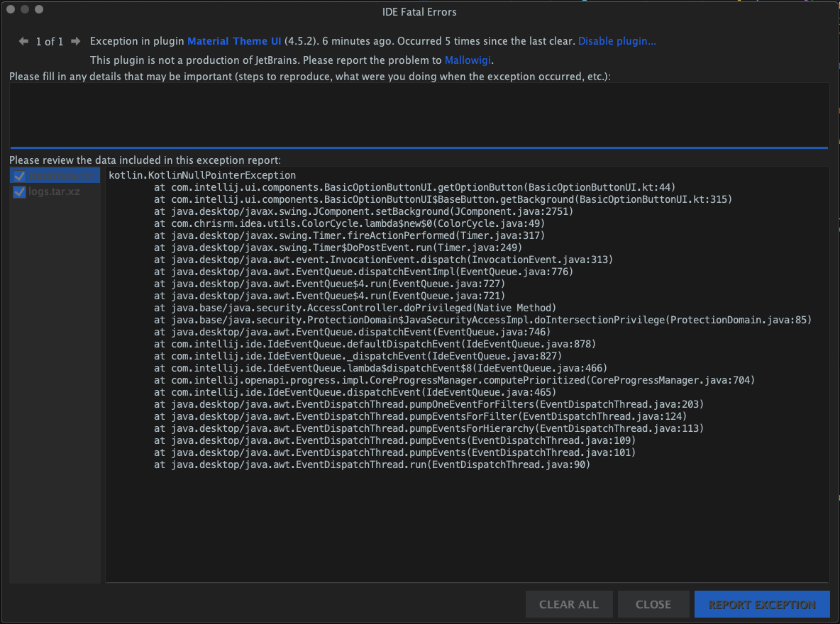Viewport: 840px width, 624px height.
Task: Open the Material Theme UI plugin link
Action: 234,40
